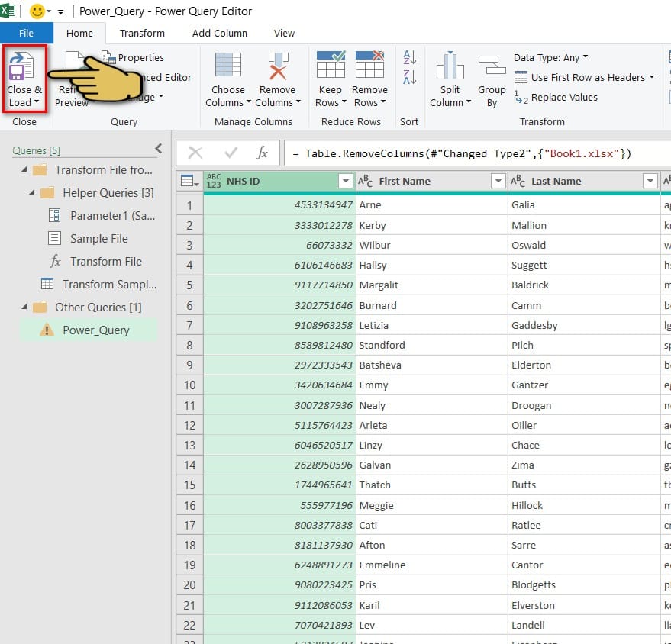
Task: Click the Excel application icon in title bar
Action: tap(8, 10)
